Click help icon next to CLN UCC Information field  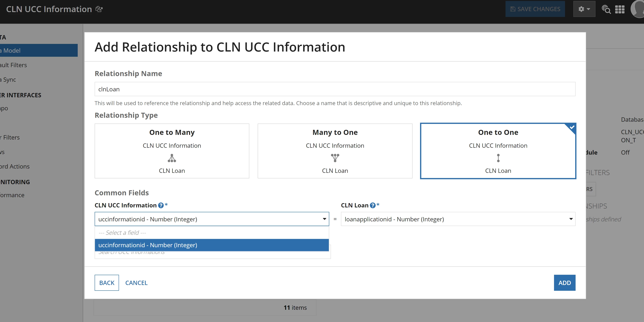(161, 205)
